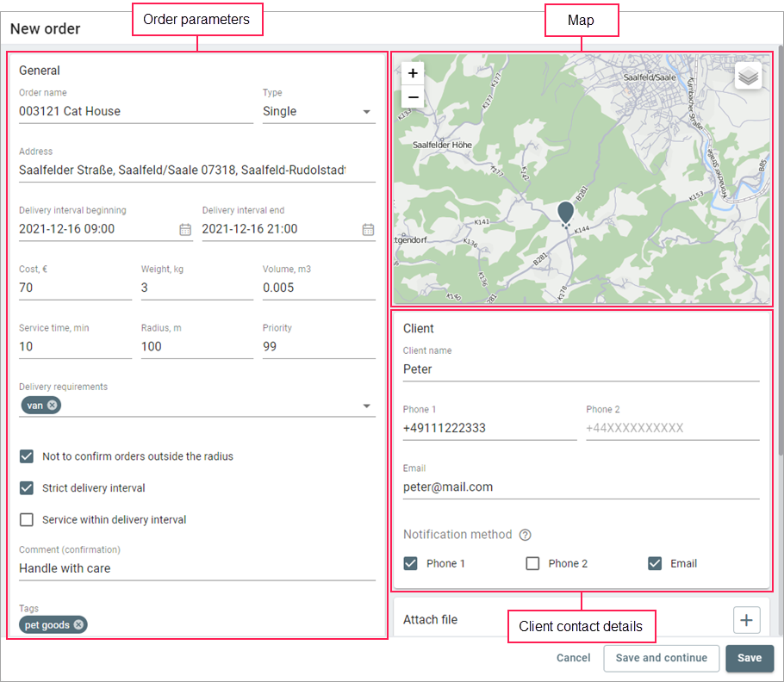Remove the pet goods tag
784x682 pixels.
[x=79, y=625]
